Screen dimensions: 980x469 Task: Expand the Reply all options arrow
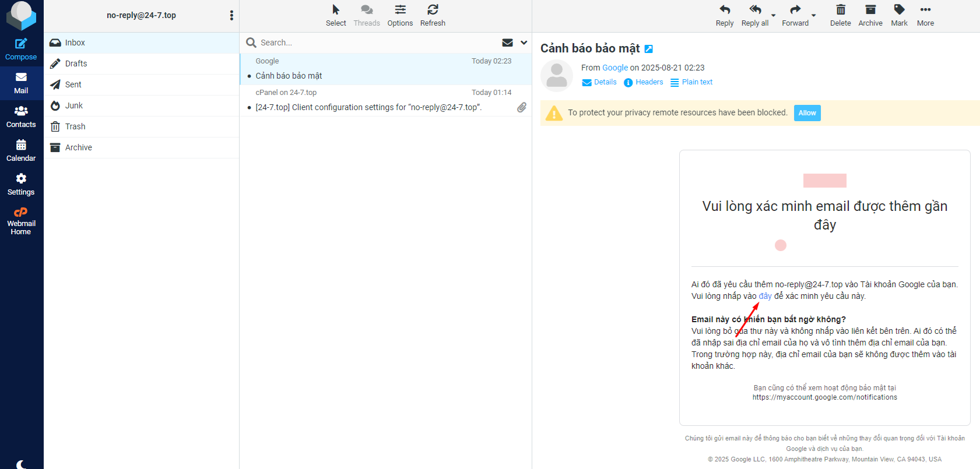(774, 16)
